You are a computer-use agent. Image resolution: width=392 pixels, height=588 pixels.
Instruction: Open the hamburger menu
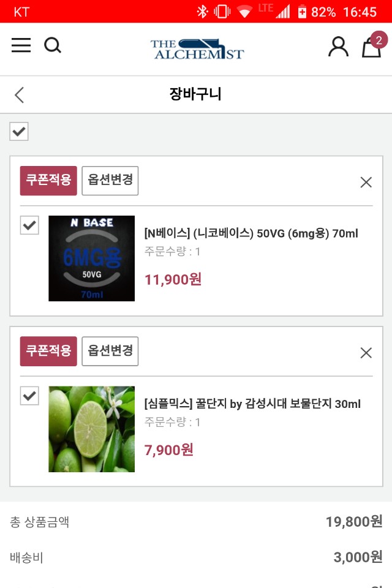pos(21,45)
